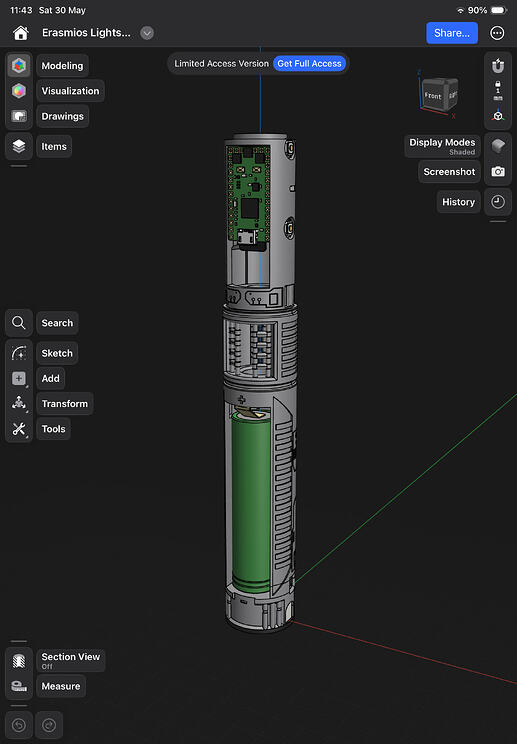Click the Share... button
Screen dimensions: 517x744
click(452, 33)
